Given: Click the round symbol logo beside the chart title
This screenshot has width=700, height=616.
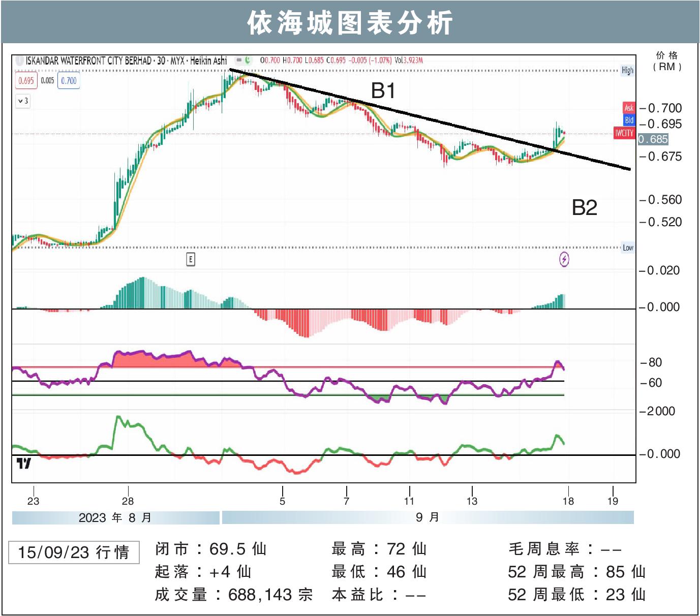Looking at the screenshot, I should [x=20, y=60].
